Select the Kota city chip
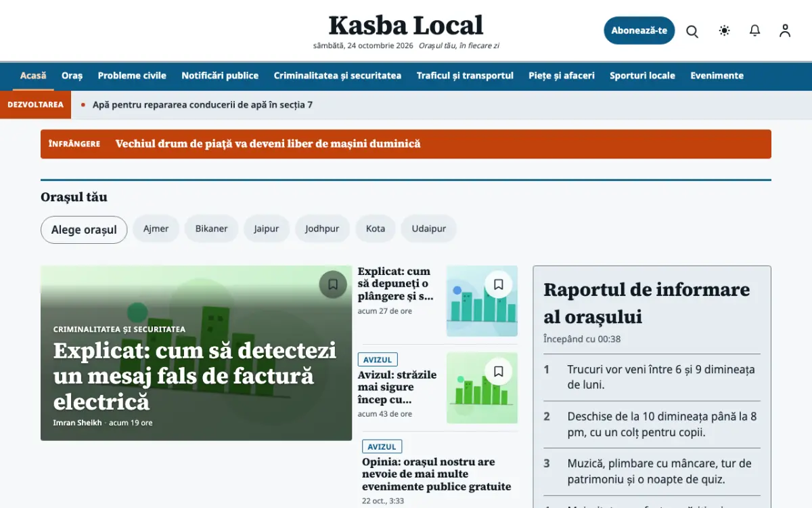Image resolution: width=812 pixels, height=508 pixels. [x=376, y=229]
